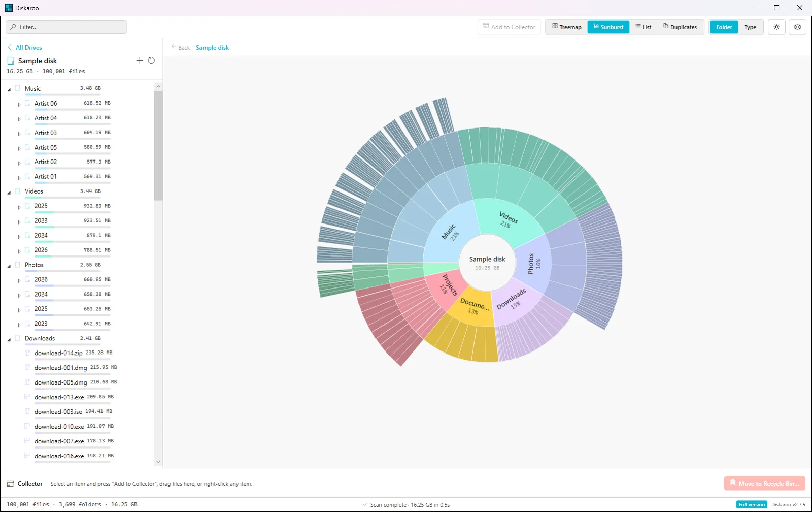Click the Artist 06 folder icon
The height and width of the screenshot is (512, 812).
pyautogui.click(x=27, y=103)
